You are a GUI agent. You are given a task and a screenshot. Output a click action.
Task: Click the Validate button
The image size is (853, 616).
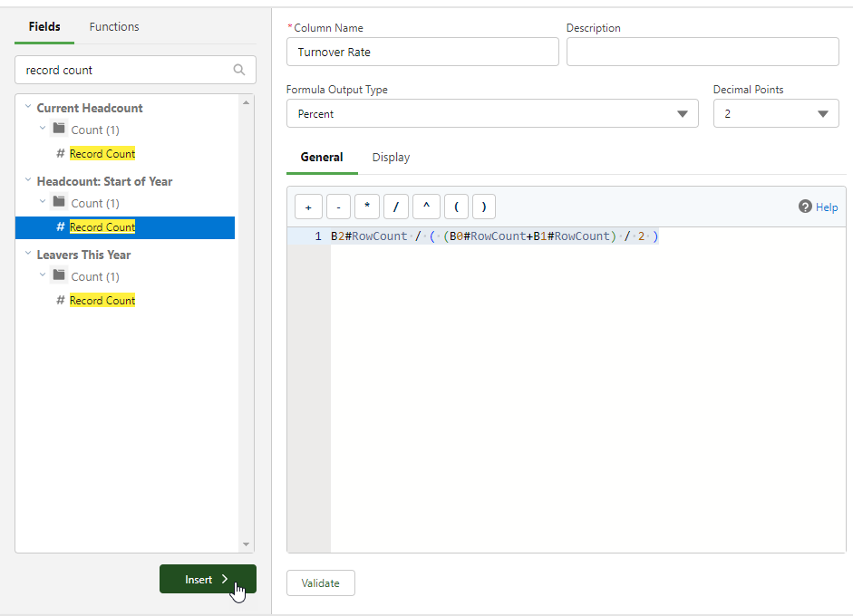tap(320, 583)
